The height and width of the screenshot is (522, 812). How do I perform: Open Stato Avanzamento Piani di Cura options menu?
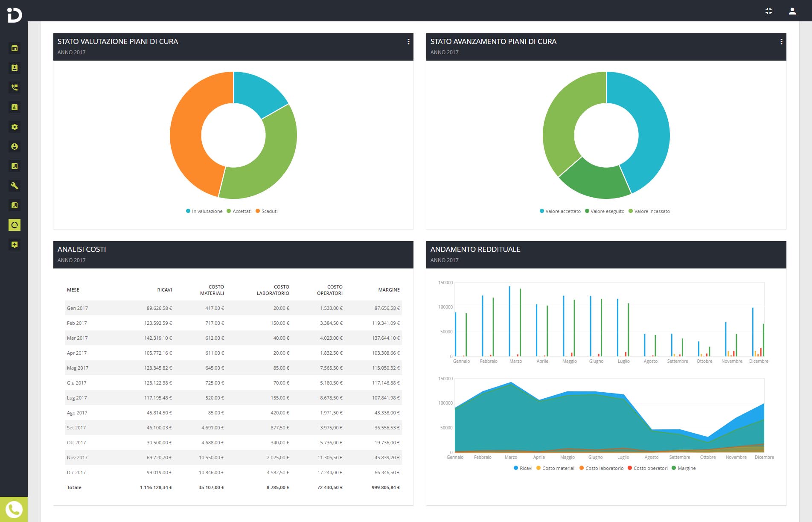(781, 41)
